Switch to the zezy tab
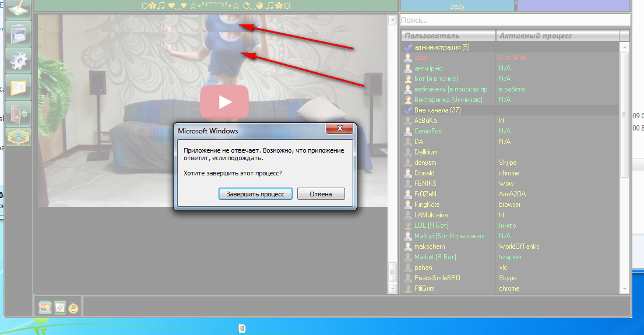This screenshot has width=644, height=335. 457,6
